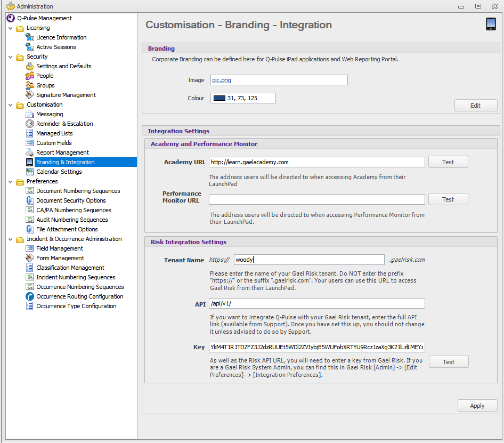Open the pic.png image link
Image resolution: width=504 pixels, height=443 pixels.
coord(222,80)
